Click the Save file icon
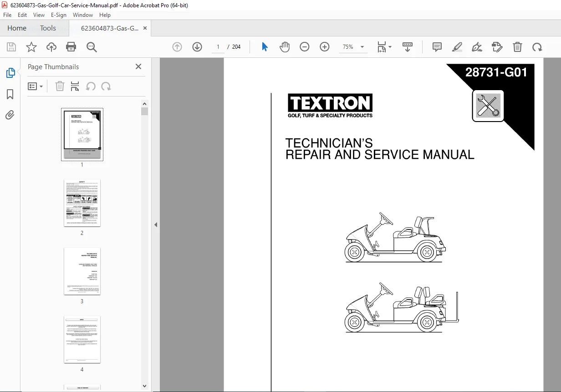The image size is (561, 392). tap(11, 47)
